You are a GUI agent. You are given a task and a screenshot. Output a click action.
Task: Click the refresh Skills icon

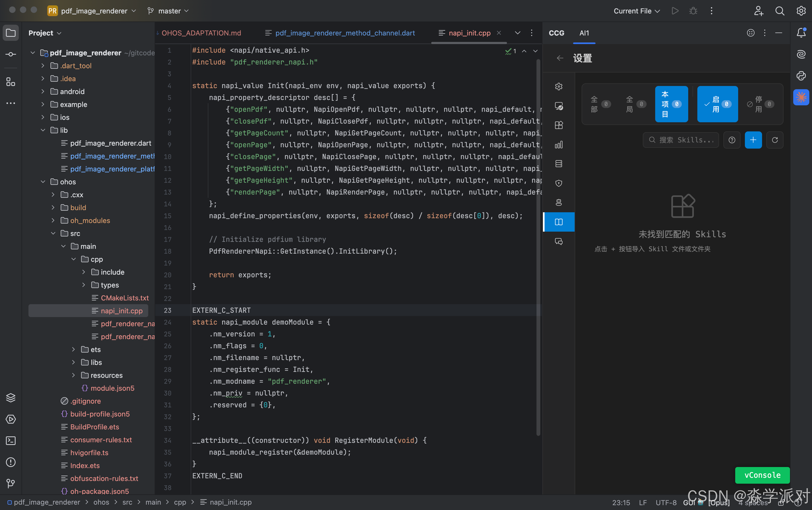click(x=775, y=140)
